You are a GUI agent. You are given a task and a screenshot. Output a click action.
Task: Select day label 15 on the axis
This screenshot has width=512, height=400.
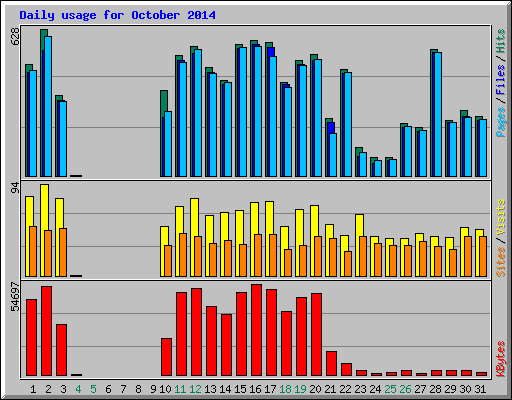point(240,389)
